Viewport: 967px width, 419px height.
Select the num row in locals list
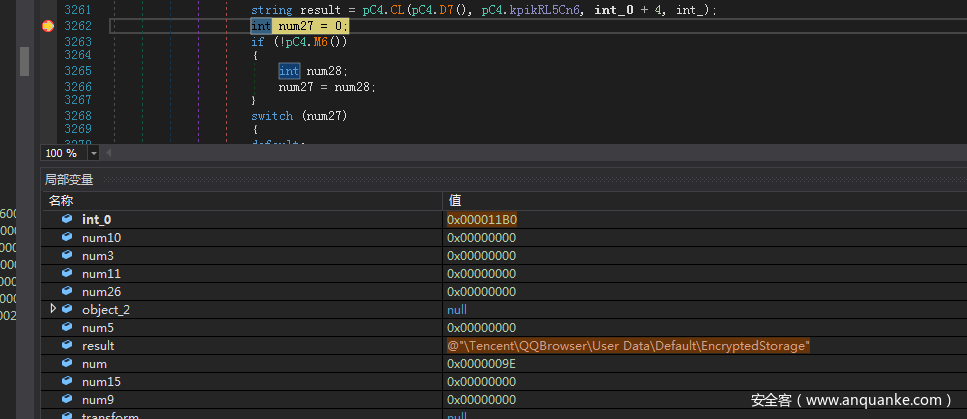point(94,364)
